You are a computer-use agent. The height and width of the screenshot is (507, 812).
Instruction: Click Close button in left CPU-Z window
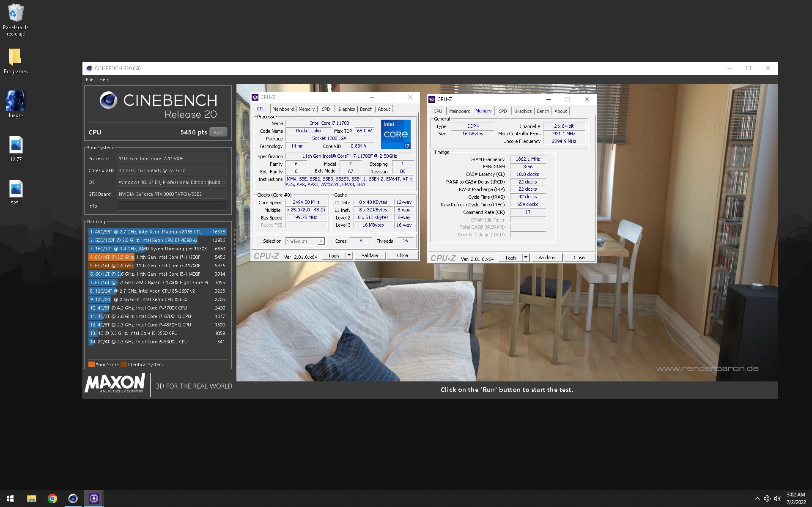click(402, 256)
